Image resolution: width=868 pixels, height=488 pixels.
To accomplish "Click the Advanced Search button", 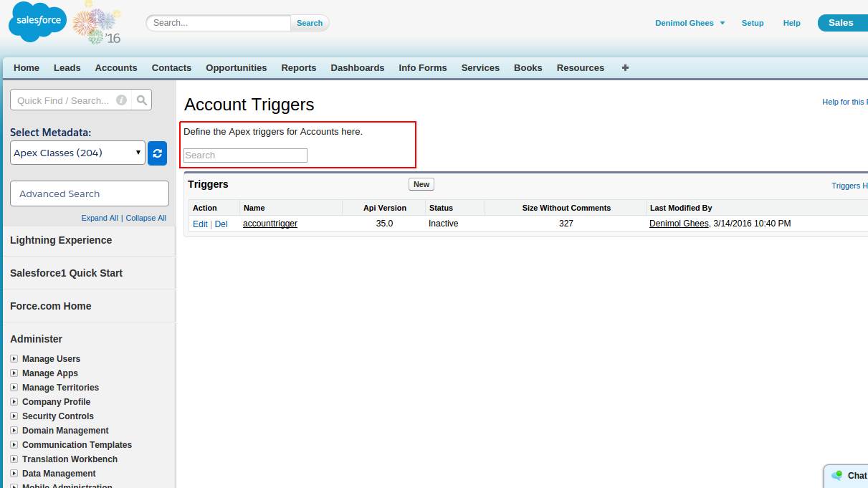I will tap(90, 193).
